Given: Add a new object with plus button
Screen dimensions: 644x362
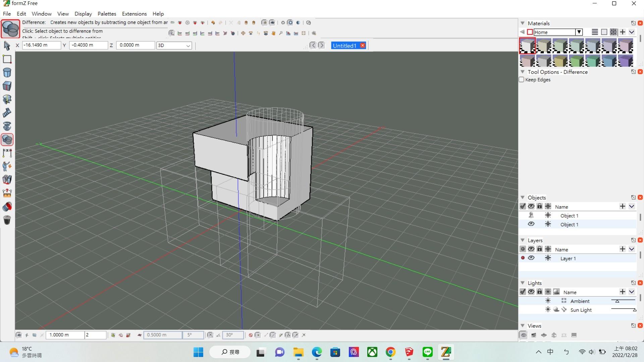Looking at the screenshot, I should [623, 206].
